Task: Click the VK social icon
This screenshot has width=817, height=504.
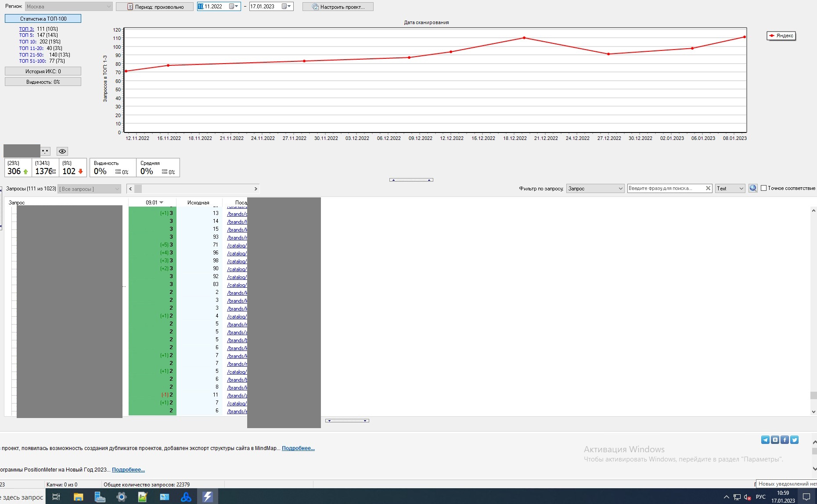Action: [775, 440]
